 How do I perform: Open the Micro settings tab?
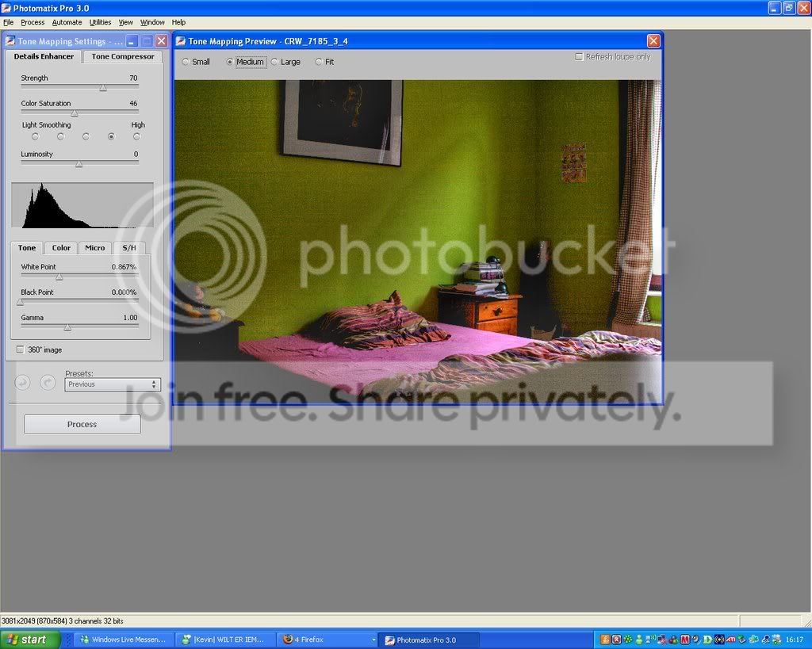coord(95,247)
